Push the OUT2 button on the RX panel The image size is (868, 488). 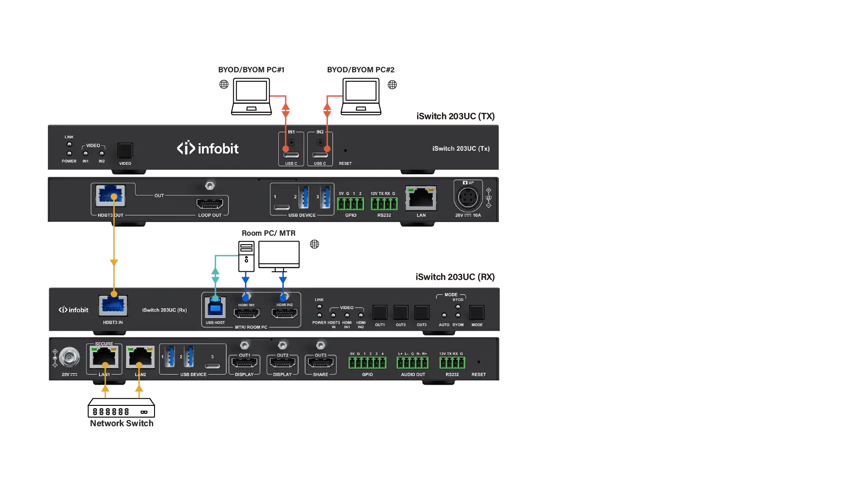click(401, 312)
